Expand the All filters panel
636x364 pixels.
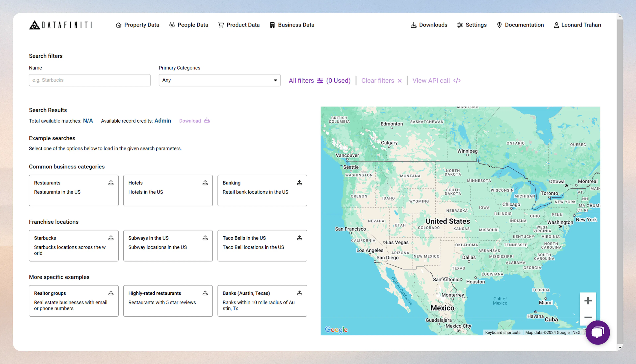tap(306, 80)
